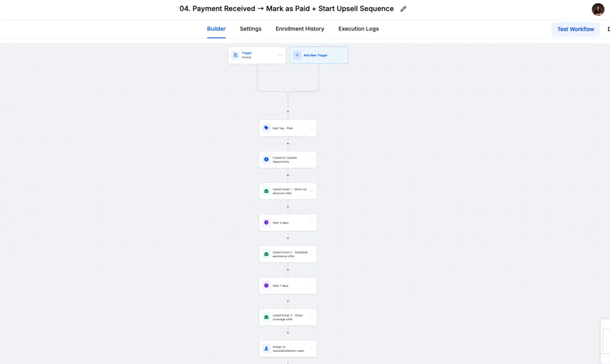Click the pencil icon to rename workflow

(x=404, y=9)
